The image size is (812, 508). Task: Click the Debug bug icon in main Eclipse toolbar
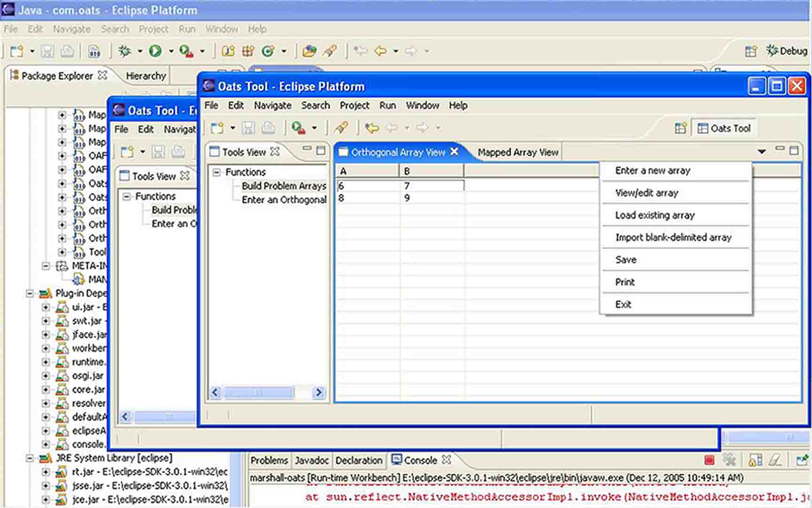pyautogui.click(x=125, y=51)
